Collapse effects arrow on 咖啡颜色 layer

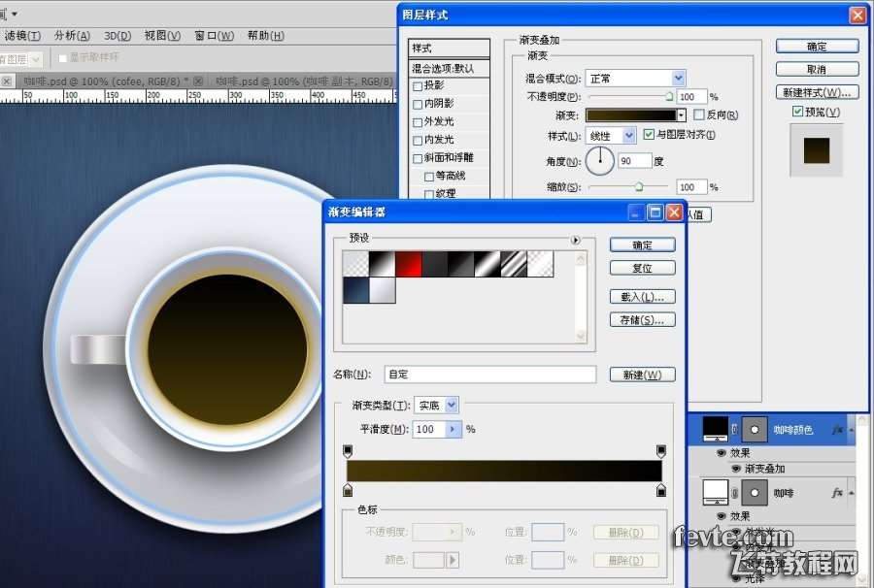click(851, 430)
